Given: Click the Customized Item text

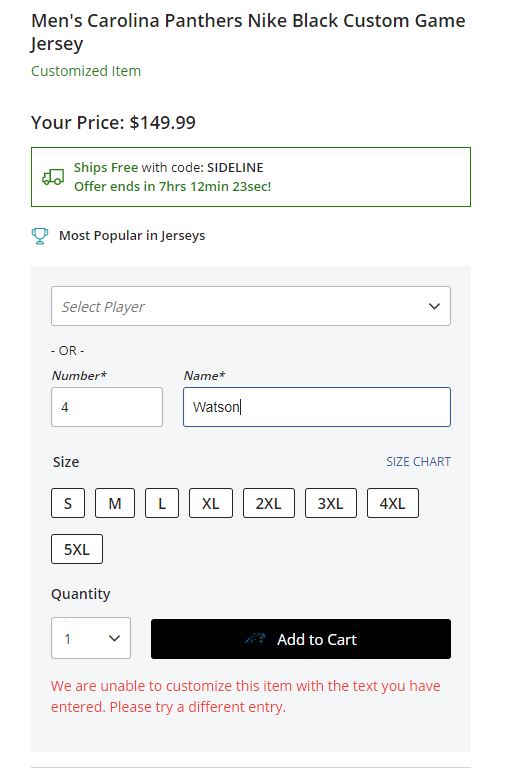Looking at the screenshot, I should [86, 71].
